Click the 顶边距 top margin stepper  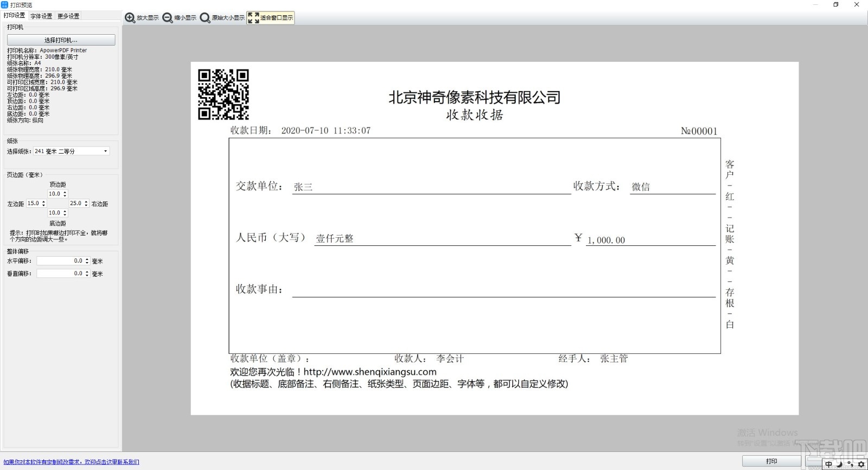(x=58, y=194)
